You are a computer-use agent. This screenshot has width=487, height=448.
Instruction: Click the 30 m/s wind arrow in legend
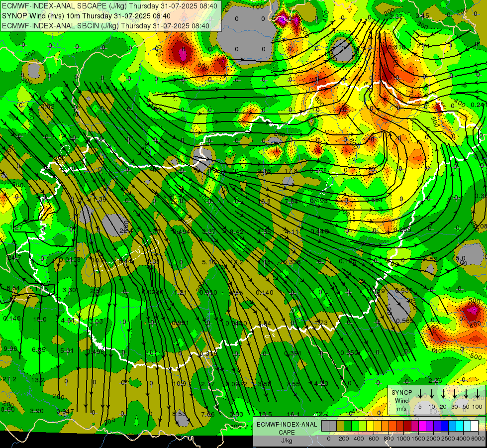pos(454,393)
